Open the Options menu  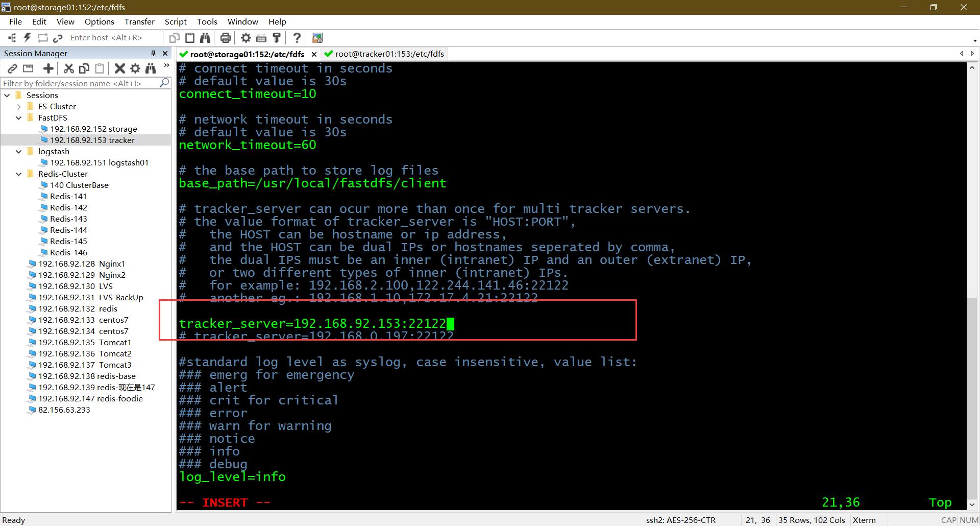(x=99, y=21)
